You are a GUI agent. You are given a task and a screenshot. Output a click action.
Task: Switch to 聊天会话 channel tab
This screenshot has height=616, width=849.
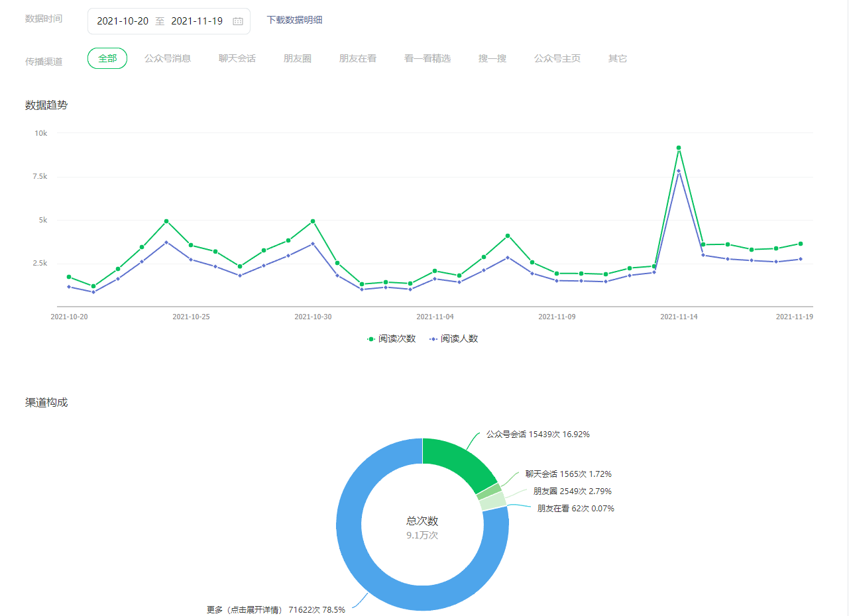[x=237, y=58]
